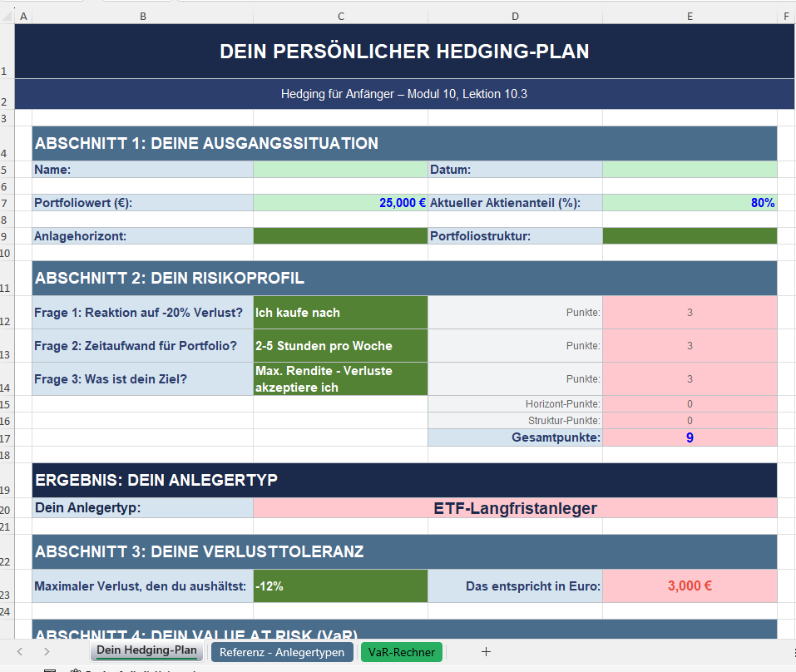This screenshot has width=796, height=672.
Task: Open the Anlagehorizont dropdown cell
Action: [x=341, y=236]
